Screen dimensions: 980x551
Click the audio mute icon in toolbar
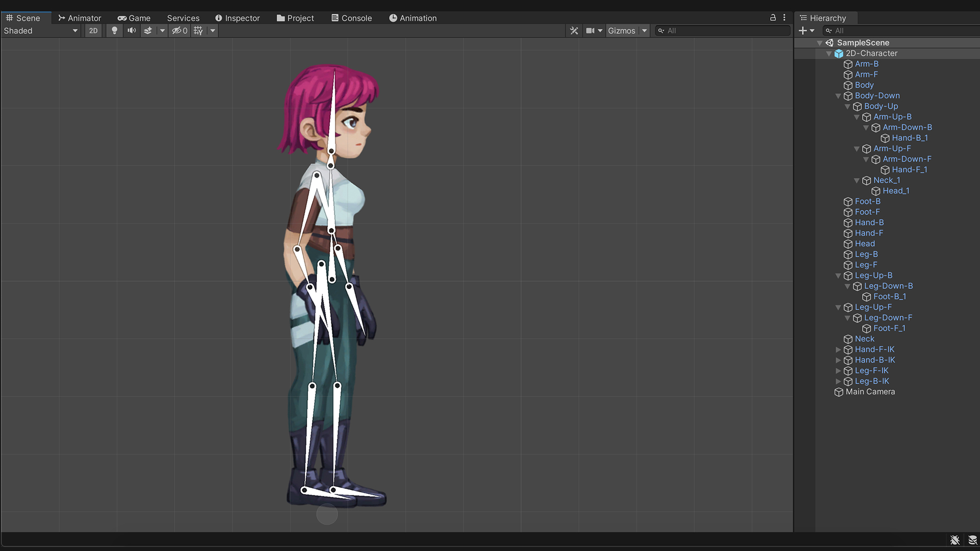pyautogui.click(x=132, y=30)
